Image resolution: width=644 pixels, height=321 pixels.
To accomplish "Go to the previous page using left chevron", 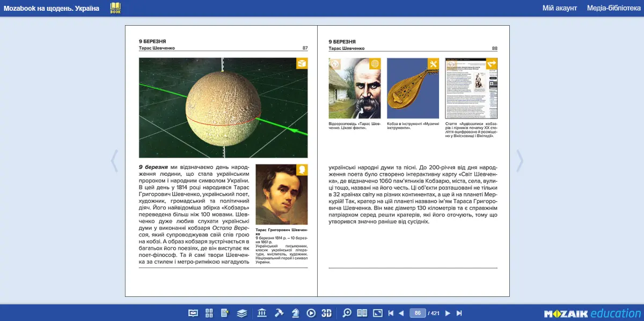I will click(x=114, y=161).
